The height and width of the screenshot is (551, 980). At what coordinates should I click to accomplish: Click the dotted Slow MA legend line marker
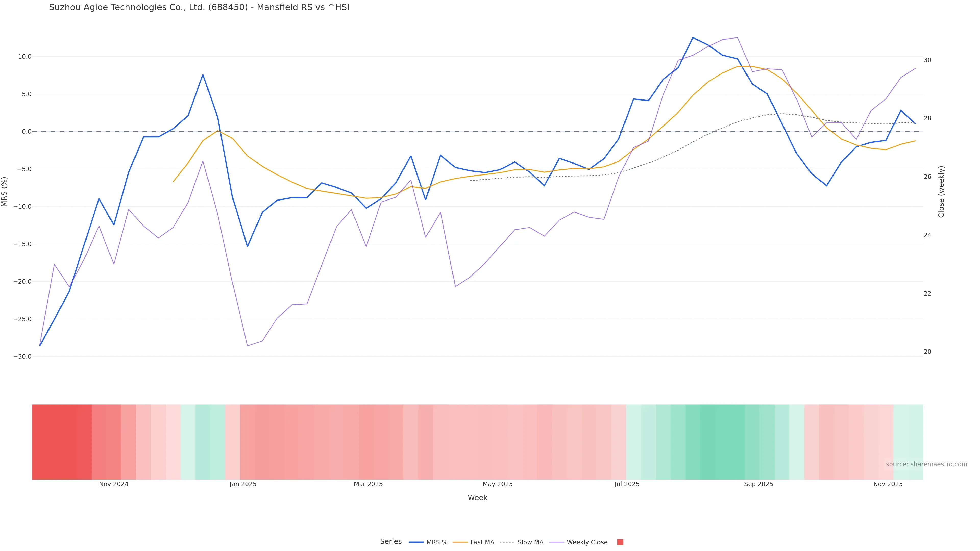point(507,542)
